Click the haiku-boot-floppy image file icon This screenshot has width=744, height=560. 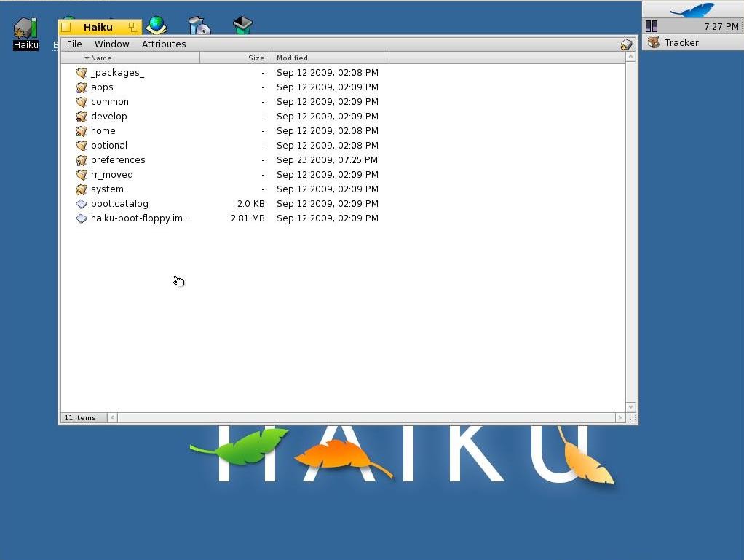82,218
